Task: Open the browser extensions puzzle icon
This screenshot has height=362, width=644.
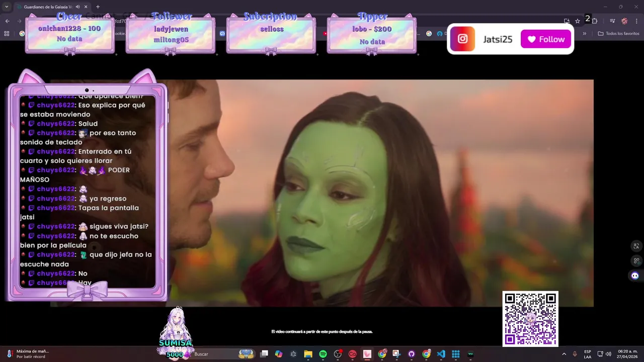Action: click(x=595, y=21)
